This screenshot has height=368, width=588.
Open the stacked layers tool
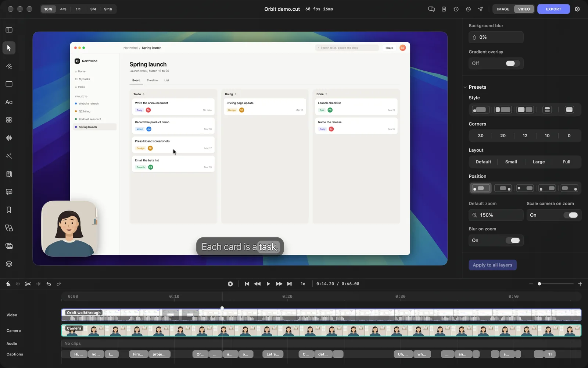click(x=9, y=264)
